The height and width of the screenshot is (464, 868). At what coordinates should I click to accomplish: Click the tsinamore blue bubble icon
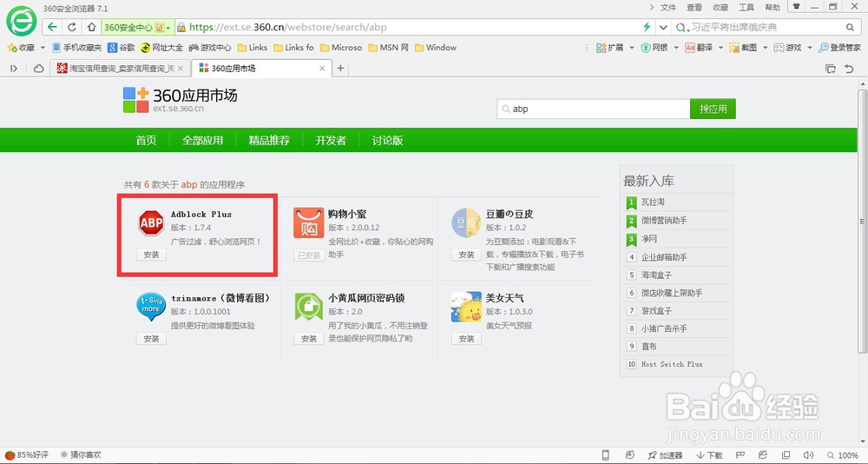click(x=150, y=307)
